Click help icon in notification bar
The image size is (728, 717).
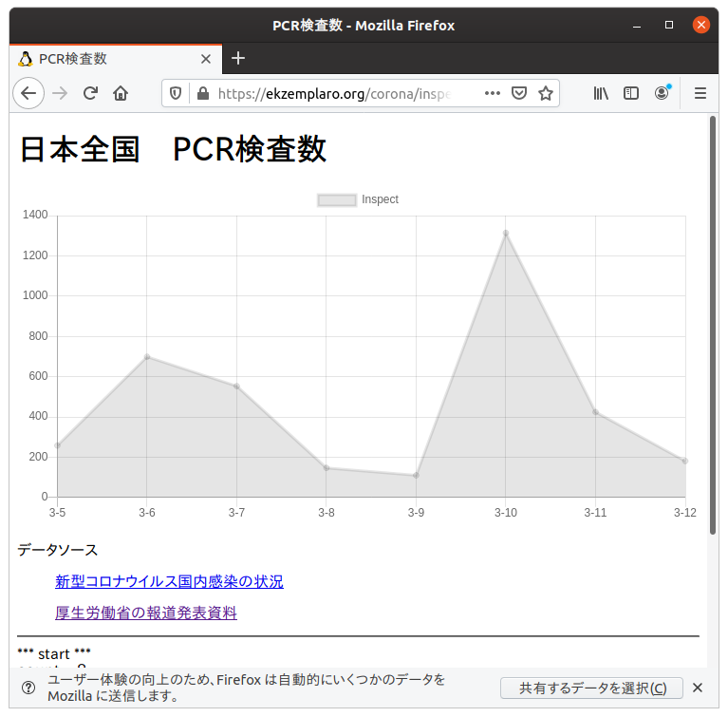(28, 688)
